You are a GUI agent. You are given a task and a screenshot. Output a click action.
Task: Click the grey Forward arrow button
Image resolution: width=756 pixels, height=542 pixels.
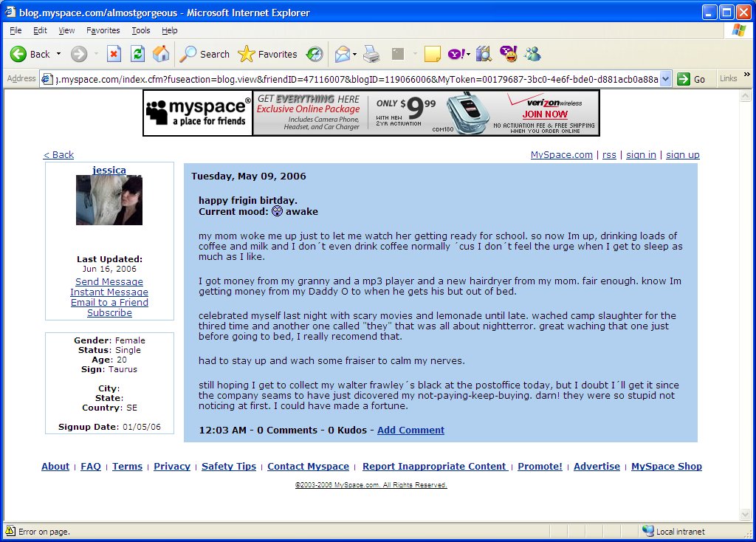pyautogui.click(x=79, y=54)
